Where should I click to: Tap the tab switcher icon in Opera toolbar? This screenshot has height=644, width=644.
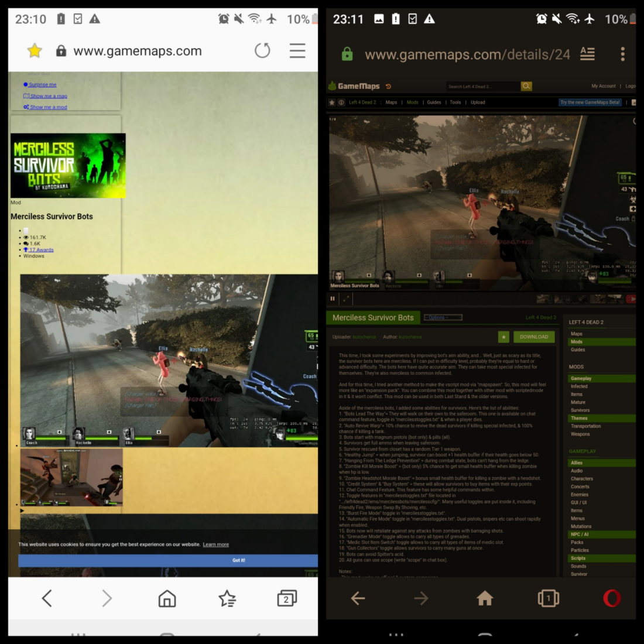[548, 598]
